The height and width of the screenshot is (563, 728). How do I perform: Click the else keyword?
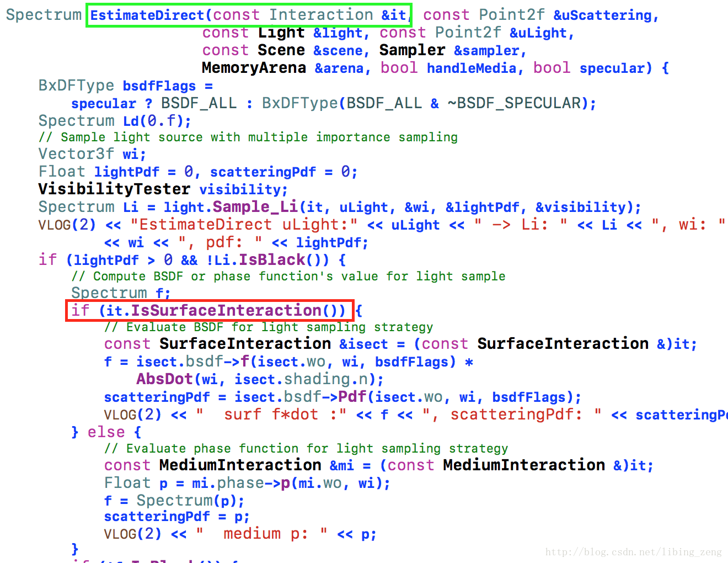tap(106, 432)
